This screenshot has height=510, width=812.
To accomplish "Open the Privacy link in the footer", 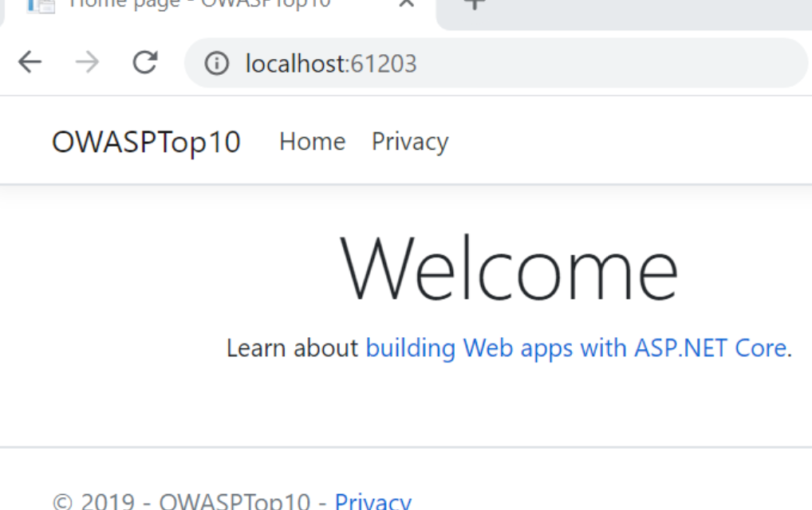I will 372,501.
